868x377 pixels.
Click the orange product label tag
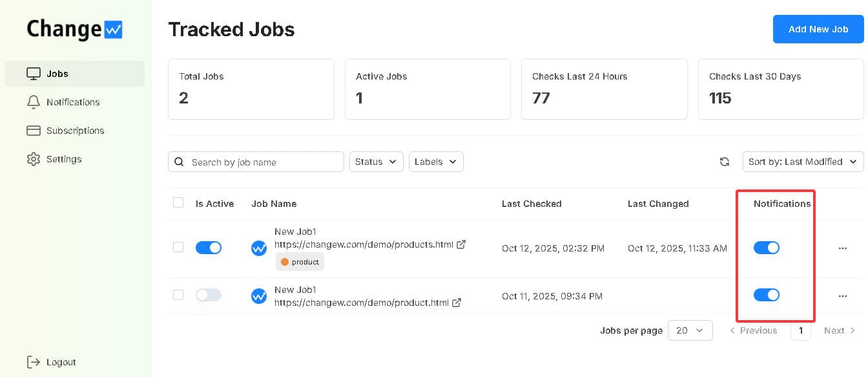pyautogui.click(x=300, y=262)
